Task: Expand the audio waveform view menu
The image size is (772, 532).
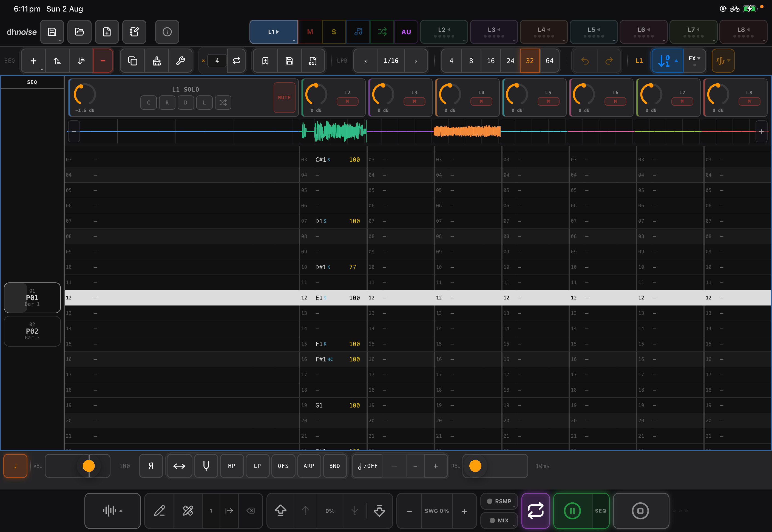Action: tap(113, 510)
